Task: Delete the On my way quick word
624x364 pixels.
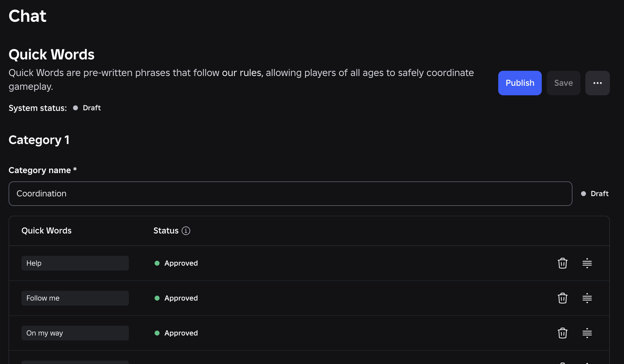Action: (562, 333)
